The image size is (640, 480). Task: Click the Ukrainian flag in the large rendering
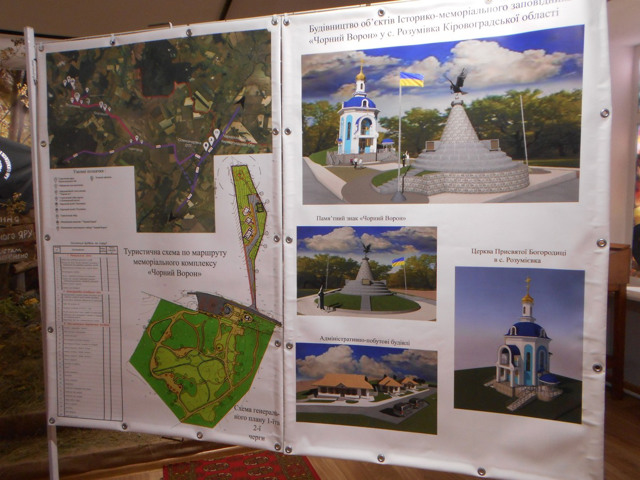coord(411,79)
